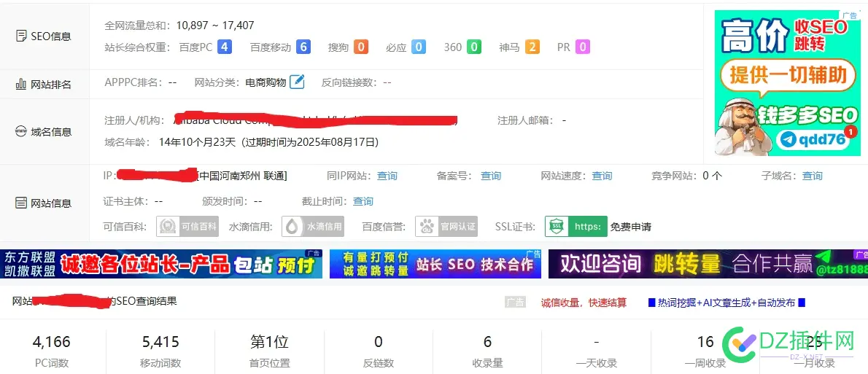Click the 网站排名 bar chart icon
Viewport: 868px width, 374px height.
pos(22,84)
